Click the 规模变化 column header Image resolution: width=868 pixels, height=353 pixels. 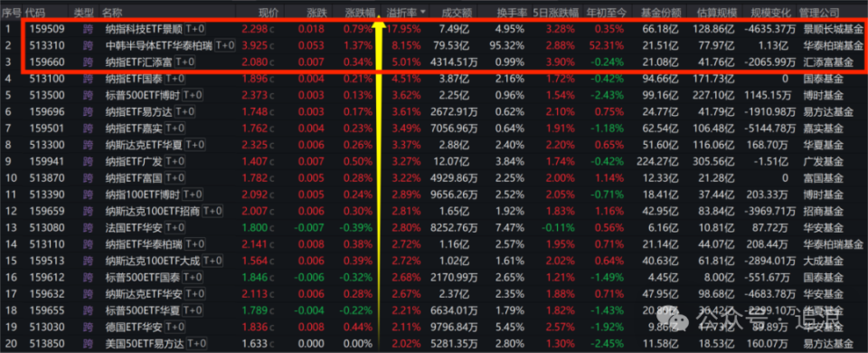(771, 12)
